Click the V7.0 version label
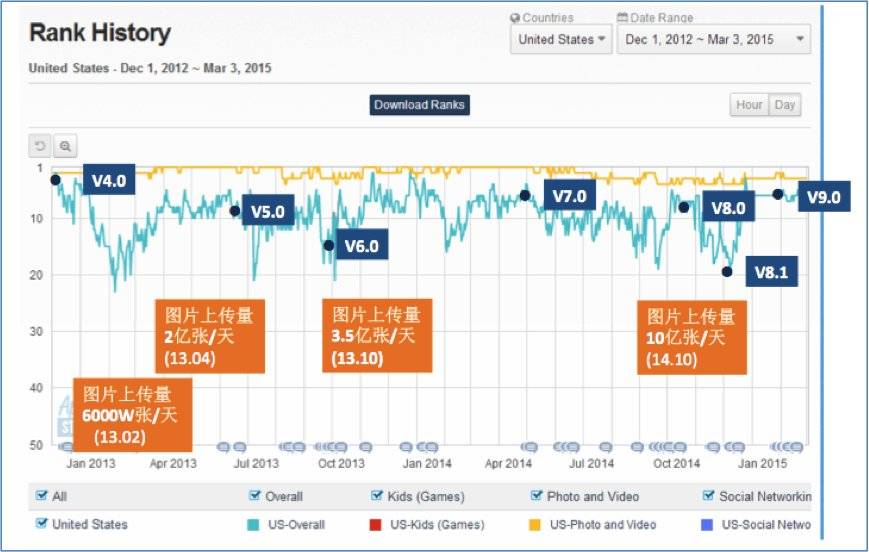 [570, 195]
